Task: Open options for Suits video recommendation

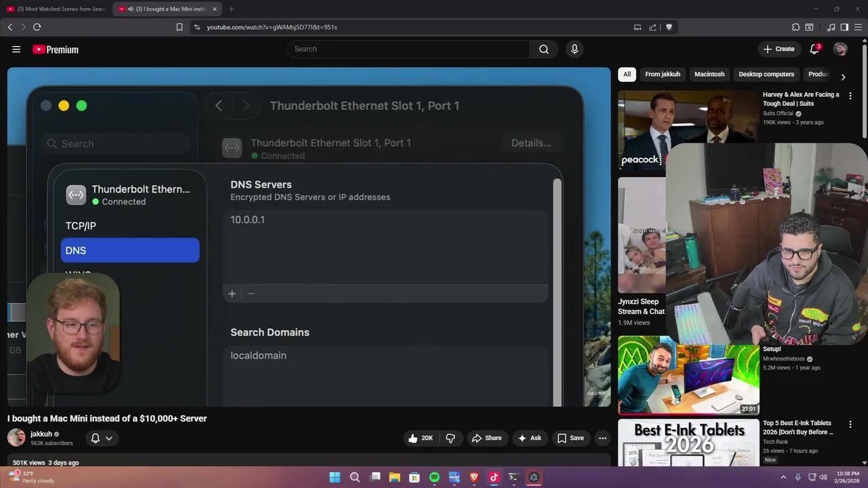Action: tap(850, 96)
